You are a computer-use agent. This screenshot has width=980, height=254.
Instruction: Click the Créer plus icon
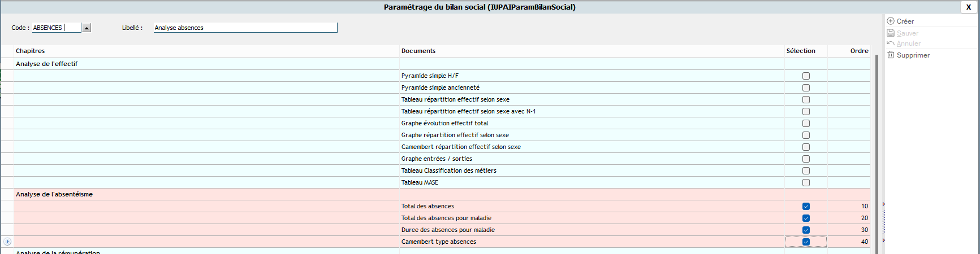tap(891, 21)
